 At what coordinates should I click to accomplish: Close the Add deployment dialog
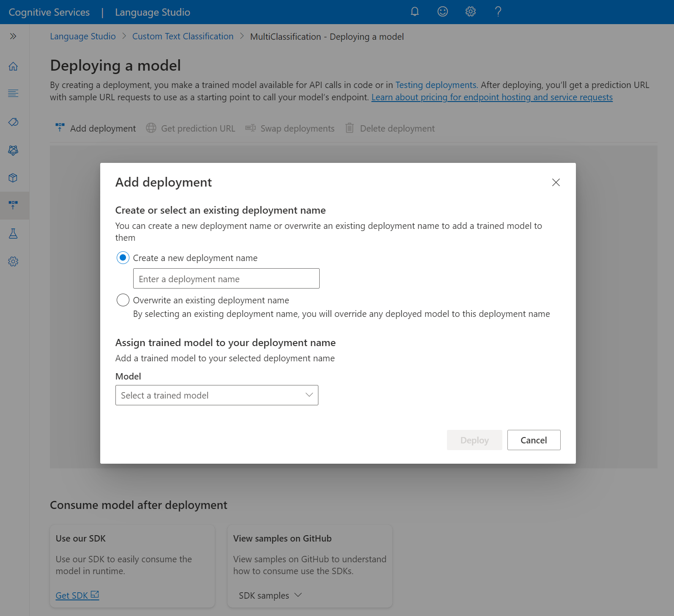point(556,182)
